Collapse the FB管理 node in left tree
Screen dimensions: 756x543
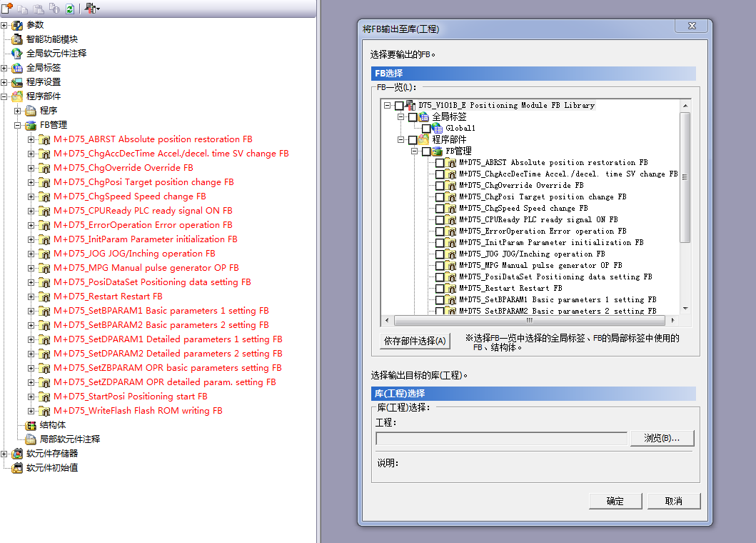click(x=18, y=125)
